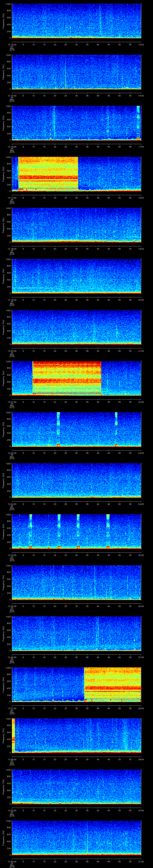The height and width of the screenshot is (868, 153).
Task: Click the '15:00' end time label
Action: (x=141, y=44)
